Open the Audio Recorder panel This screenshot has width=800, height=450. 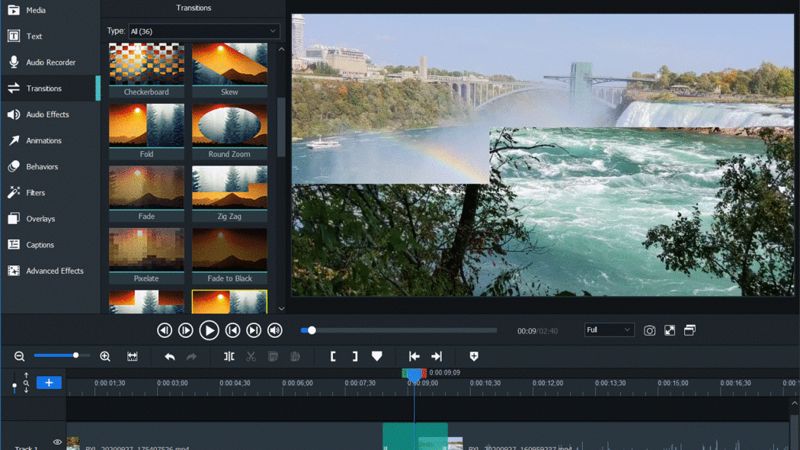coord(50,62)
